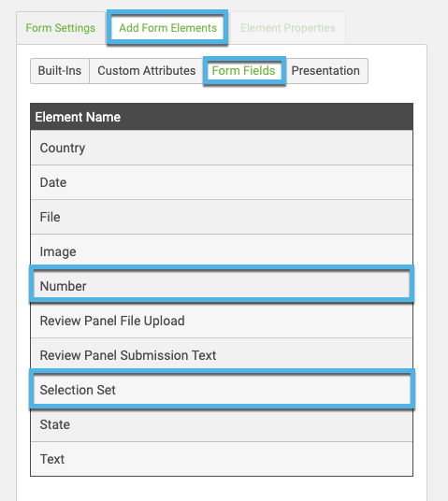
Task: Pick the Image form element
Action: [x=222, y=250]
